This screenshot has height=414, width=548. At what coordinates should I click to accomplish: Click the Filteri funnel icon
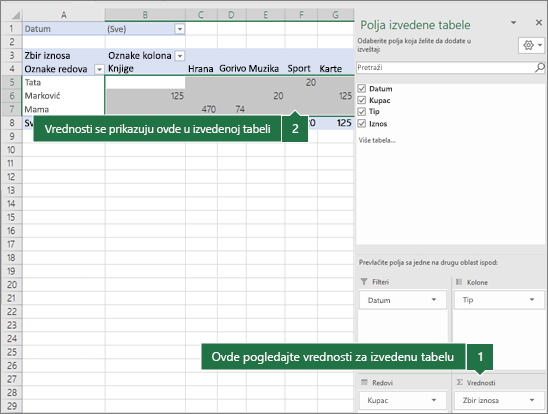tap(364, 282)
